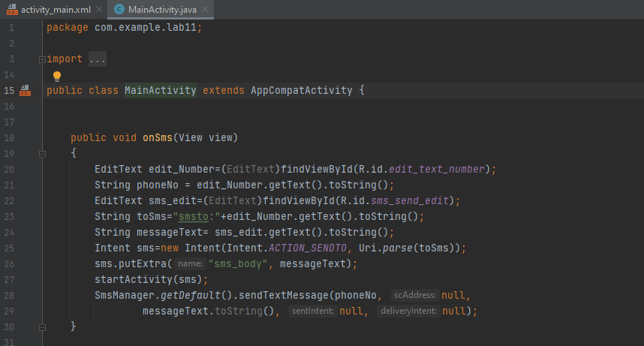
Task: Click the edit_text_number resource id
Action: pyautogui.click(x=437, y=170)
